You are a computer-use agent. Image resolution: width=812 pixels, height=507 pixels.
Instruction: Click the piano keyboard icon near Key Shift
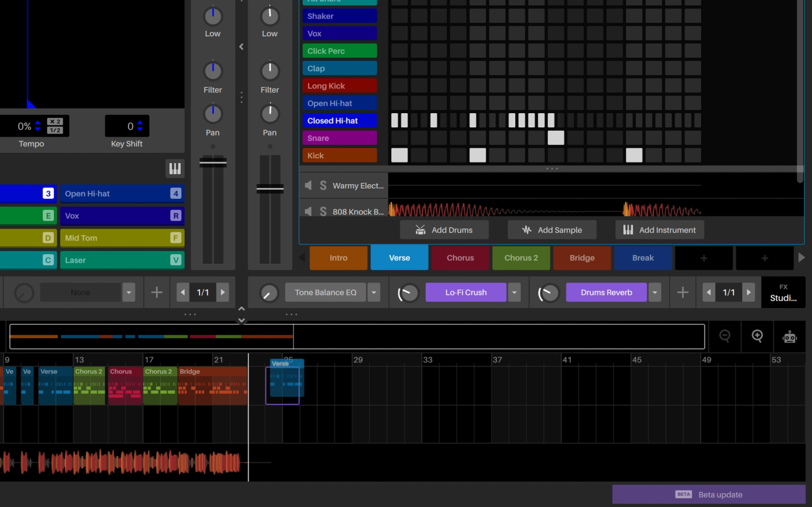coord(175,168)
